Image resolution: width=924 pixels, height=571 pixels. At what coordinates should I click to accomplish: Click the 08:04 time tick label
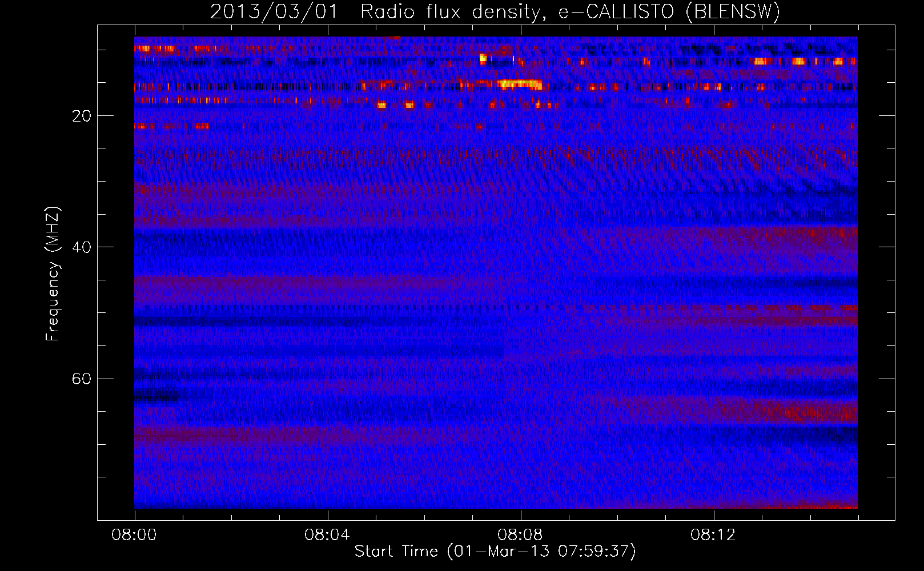[327, 535]
